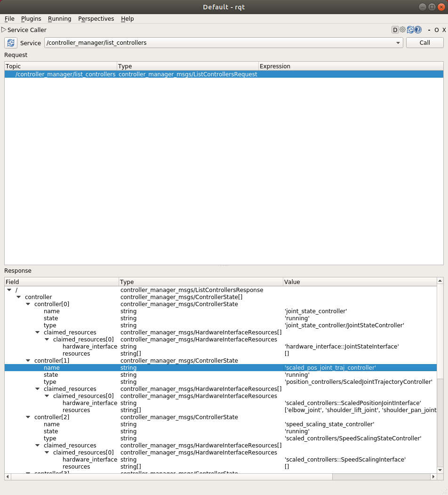Collapse claimed_resources[0] under controller[2]
448x495 pixels.
pos(47,453)
